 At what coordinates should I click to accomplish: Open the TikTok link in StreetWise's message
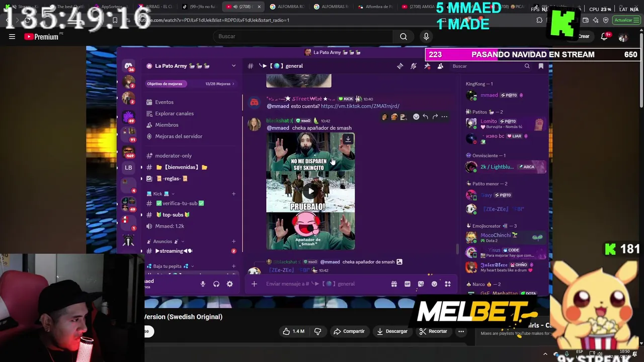(x=360, y=106)
